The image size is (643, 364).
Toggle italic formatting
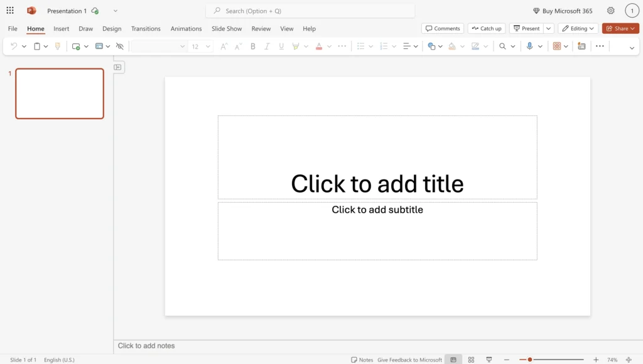click(267, 46)
